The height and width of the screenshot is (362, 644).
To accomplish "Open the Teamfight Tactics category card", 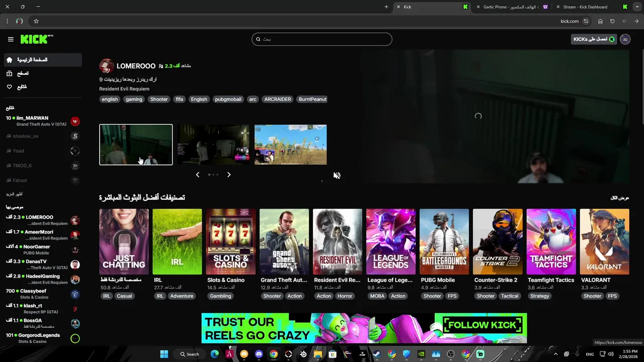I will pos(551,242).
